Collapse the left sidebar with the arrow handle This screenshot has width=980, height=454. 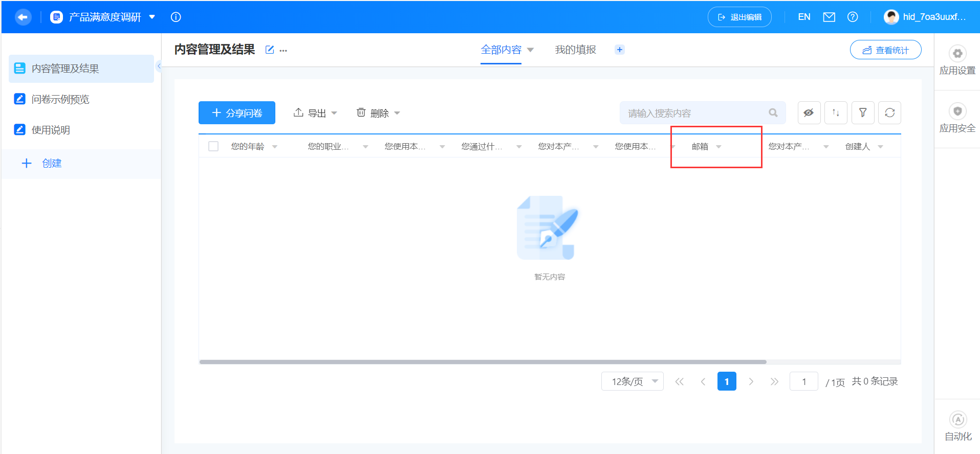click(x=159, y=66)
